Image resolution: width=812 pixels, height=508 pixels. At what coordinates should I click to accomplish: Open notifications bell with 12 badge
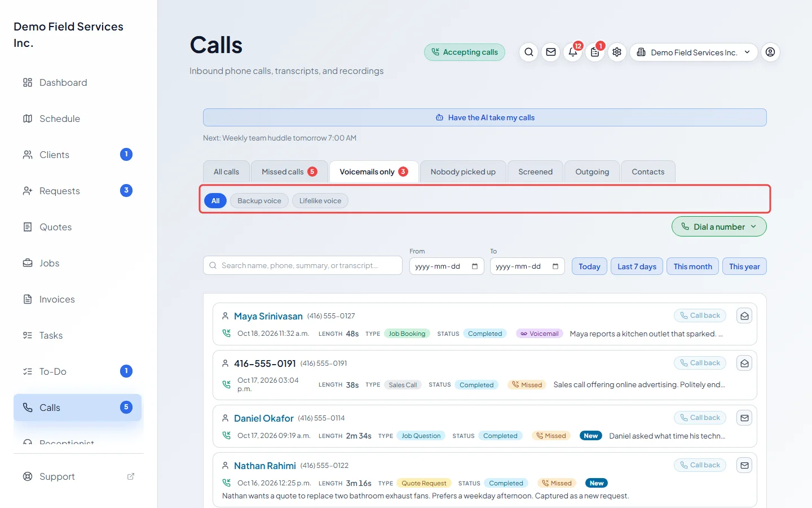point(573,52)
